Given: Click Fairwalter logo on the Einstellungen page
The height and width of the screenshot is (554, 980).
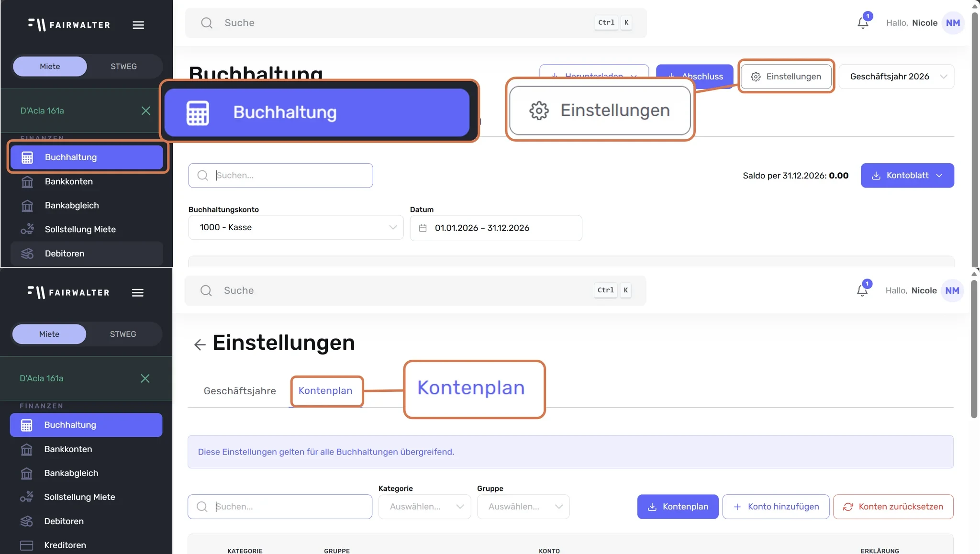Looking at the screenshot, I should click(x=68, y=292).
